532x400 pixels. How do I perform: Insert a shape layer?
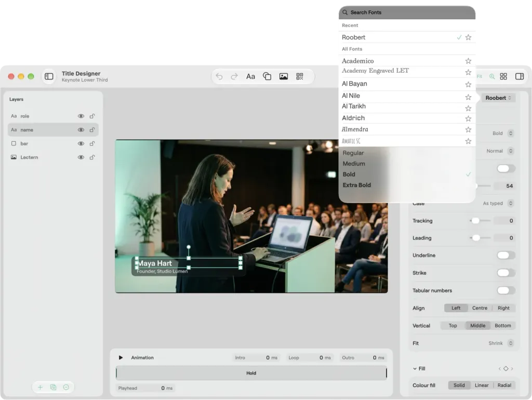point(267,76)
